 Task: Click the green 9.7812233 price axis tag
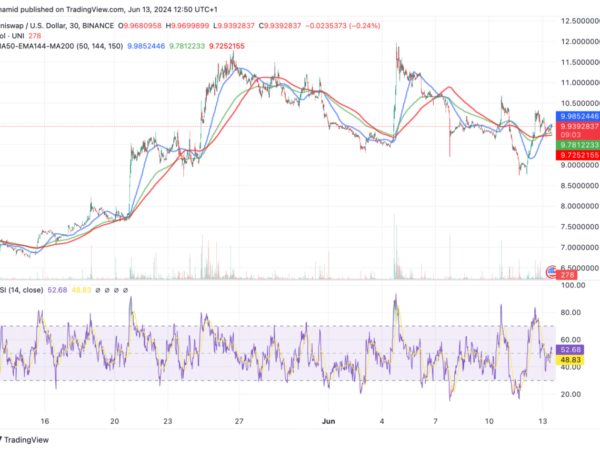coord(578,145)
